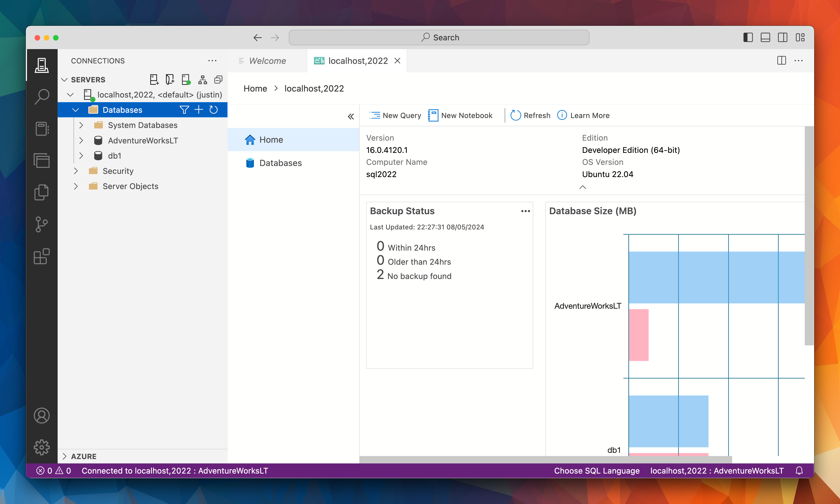The height and width of the screenshot is (504, 840).
Task: Click the group-by server hierarchy icon
Action: point(203,80)
